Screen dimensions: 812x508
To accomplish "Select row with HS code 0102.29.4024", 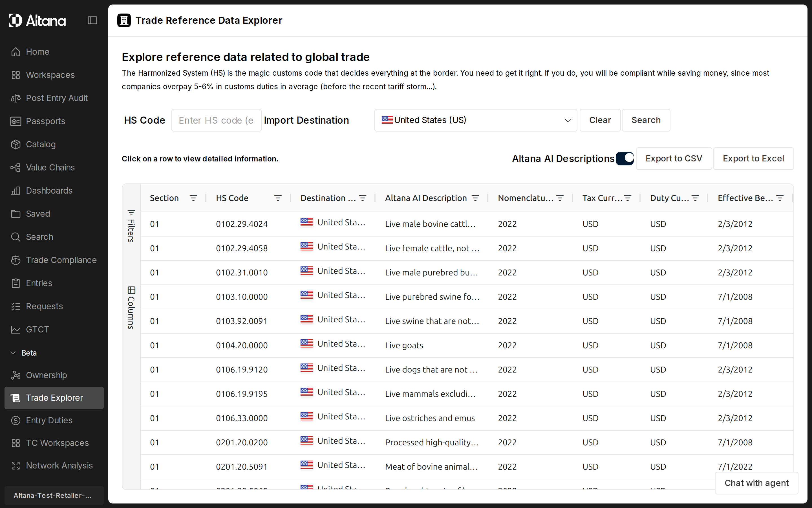I will (x=467, y=224).
